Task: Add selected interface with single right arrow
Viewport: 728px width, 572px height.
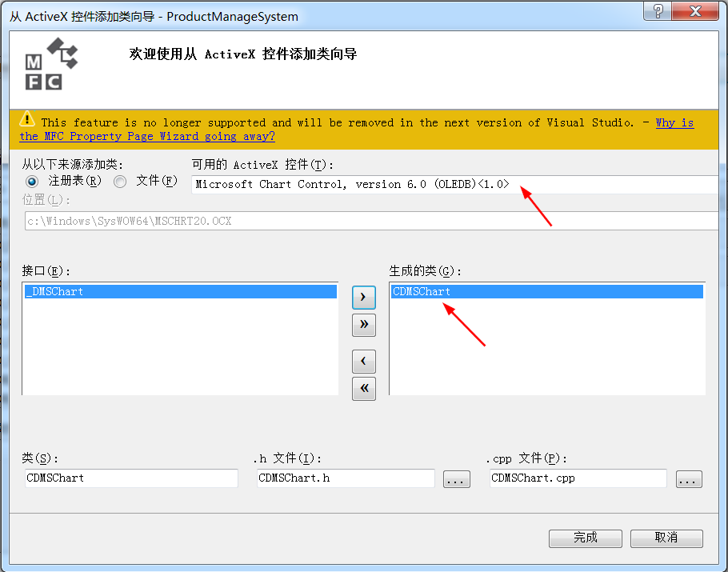Action: click(x=363, y=298)
